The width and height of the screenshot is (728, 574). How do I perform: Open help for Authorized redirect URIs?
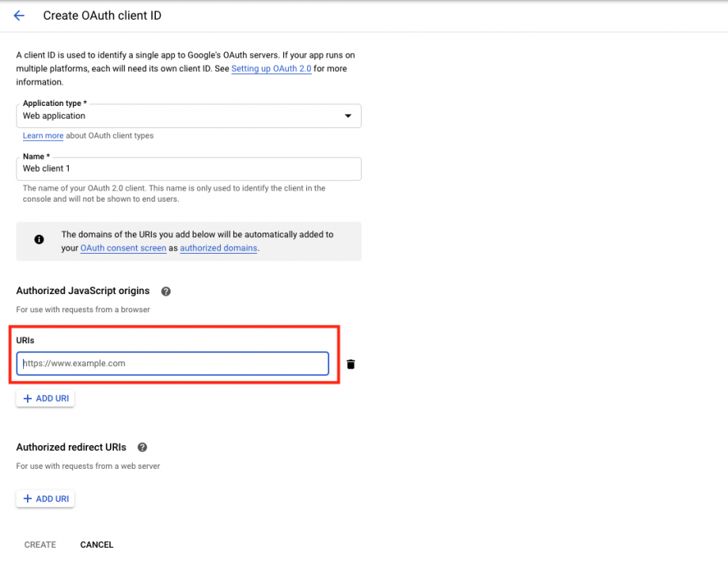tap(142, 447)
